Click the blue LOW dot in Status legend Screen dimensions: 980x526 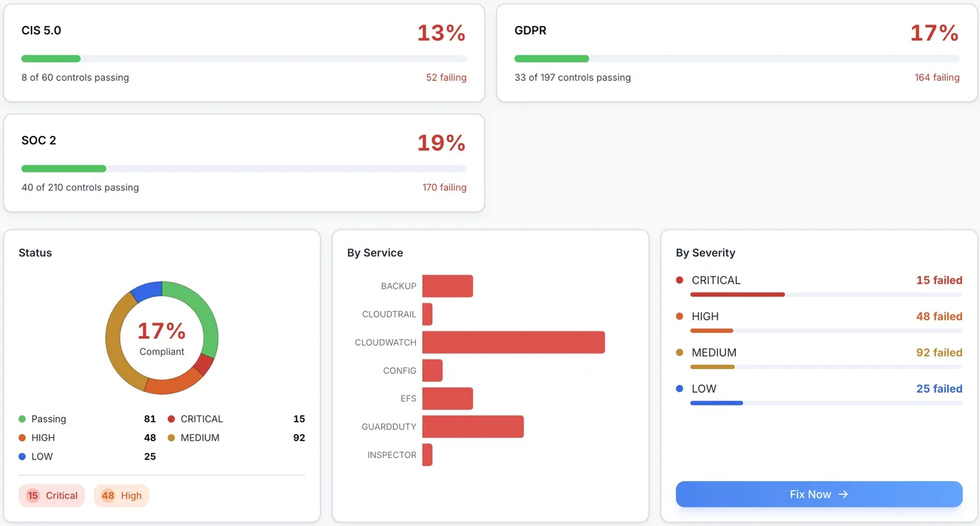[x=22, y=457]
